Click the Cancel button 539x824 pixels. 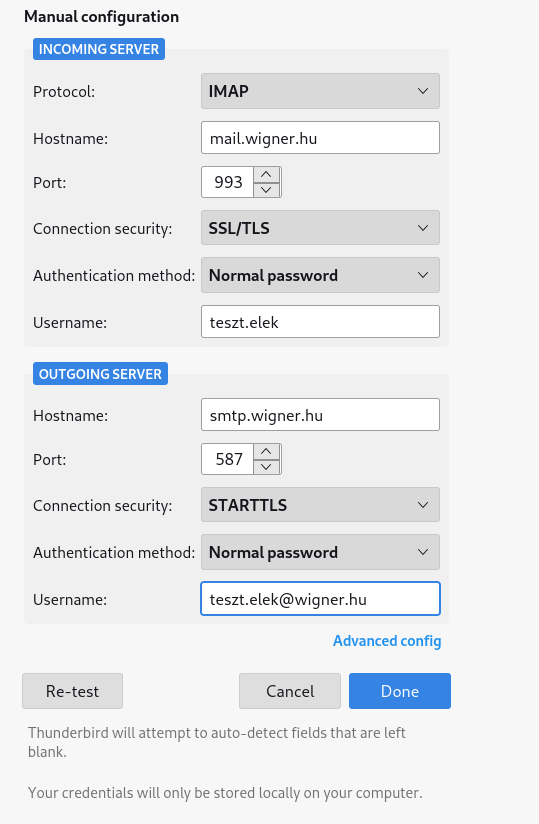pos(290,691)
